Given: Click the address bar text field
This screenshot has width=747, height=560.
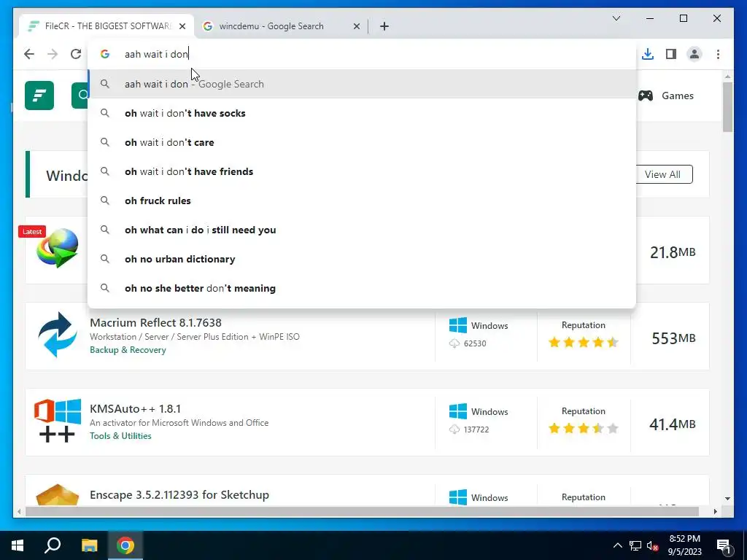Looking at the screenshot, I should coord(362,54).
